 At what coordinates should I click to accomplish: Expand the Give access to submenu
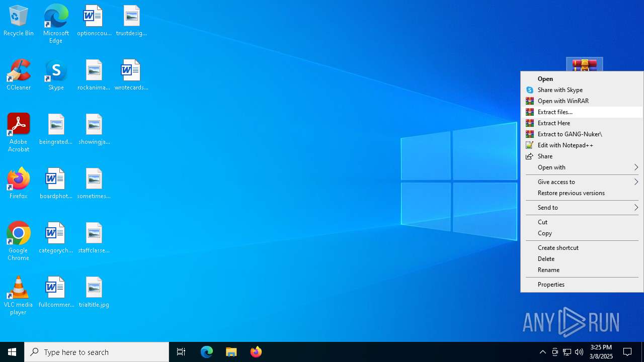pyautogui.click(x=582, y=182)
